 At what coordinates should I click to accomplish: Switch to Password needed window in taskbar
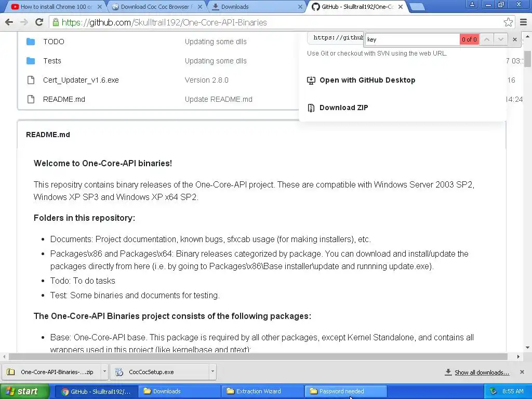pos(346,391)
